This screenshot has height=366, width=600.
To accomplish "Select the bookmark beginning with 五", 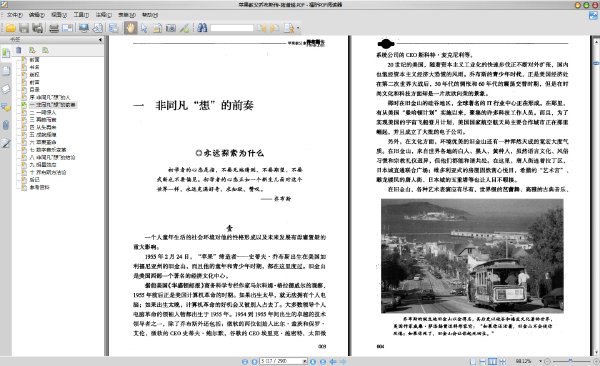I will pos(43,135).
